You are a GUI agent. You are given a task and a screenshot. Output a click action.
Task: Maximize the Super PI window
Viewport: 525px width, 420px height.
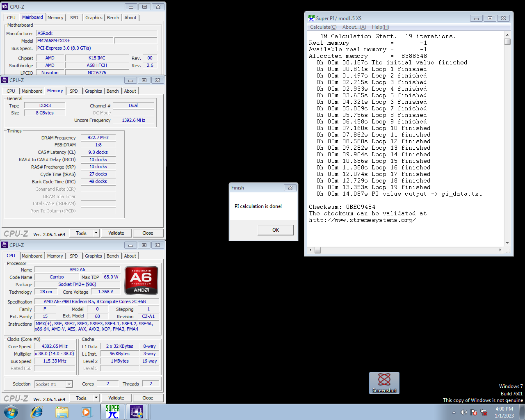tap(490, 18)
